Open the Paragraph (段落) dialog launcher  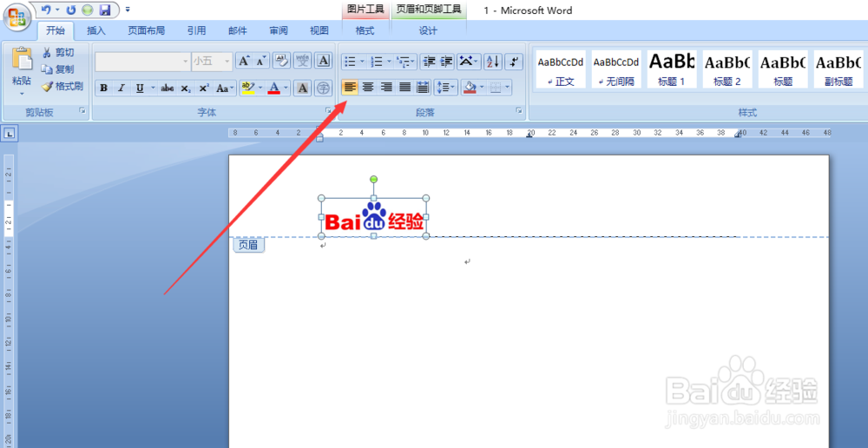(x=519, y=111)
